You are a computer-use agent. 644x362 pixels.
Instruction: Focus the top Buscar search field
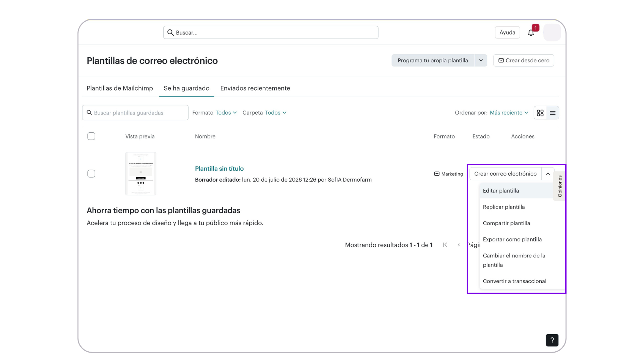(x=271, y=33)
